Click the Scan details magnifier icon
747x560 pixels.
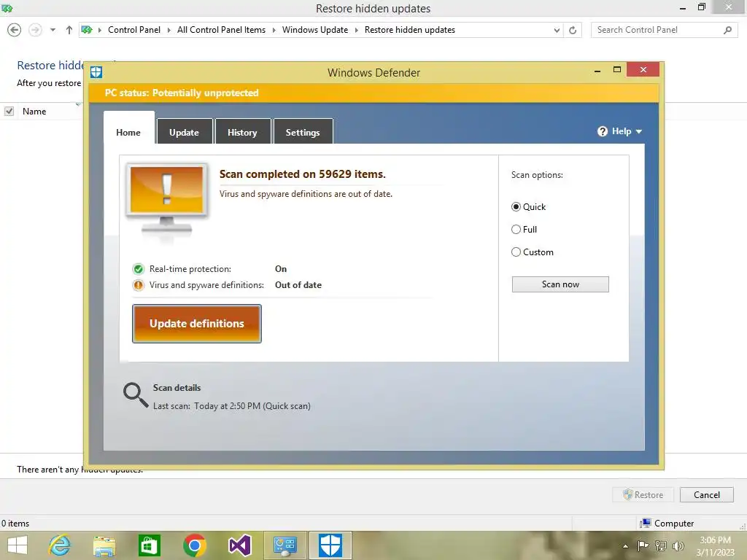pyautogui.click(x=136, y=394)
